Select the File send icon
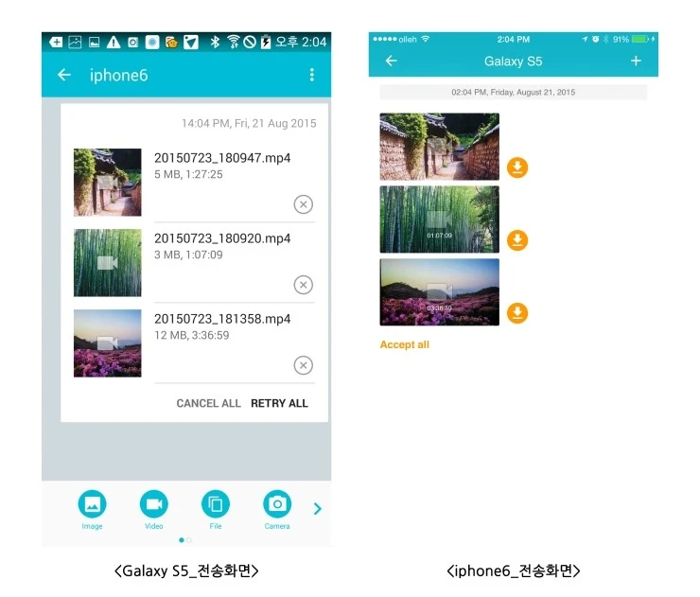The width and height of the screenshot is (700, 597). [216, 504]
